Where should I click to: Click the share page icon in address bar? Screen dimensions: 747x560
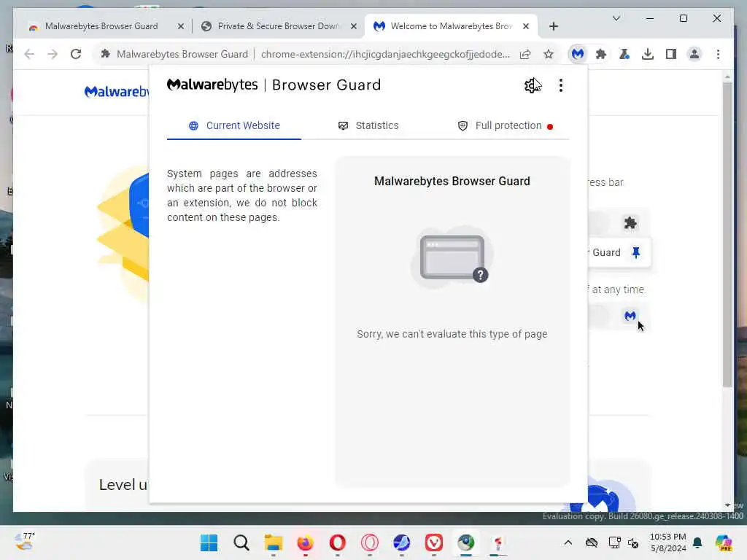tap(525, 54)
